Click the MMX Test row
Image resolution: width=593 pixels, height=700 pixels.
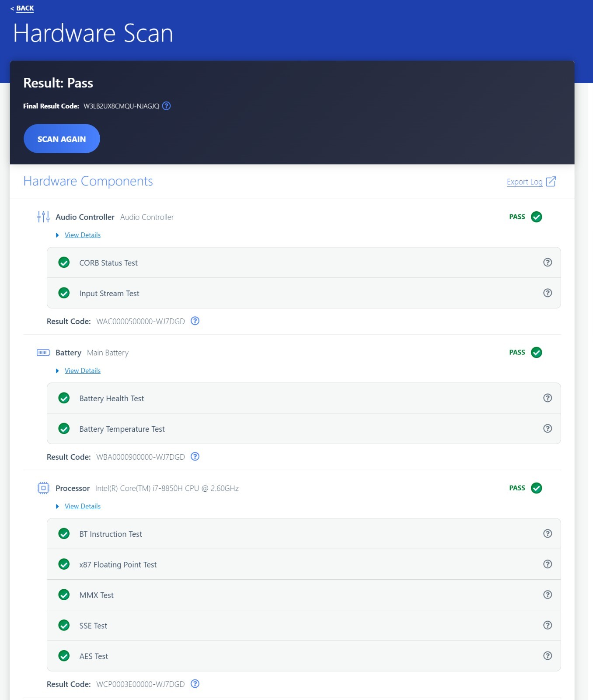[x=304, y=595]
